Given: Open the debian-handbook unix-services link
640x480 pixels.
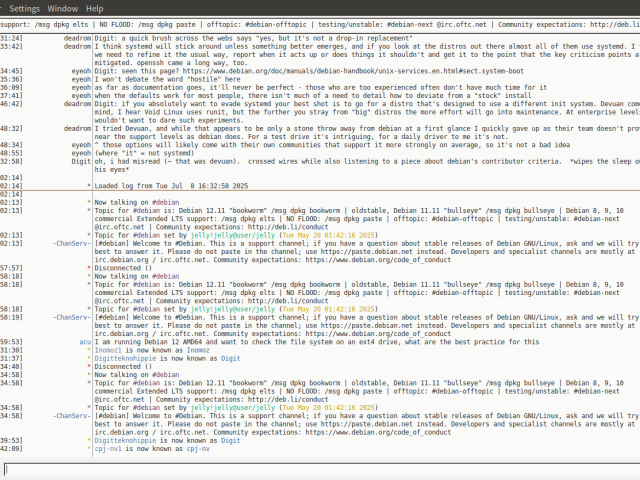Looking at the screenshot, I should click(x=353, y=71).
